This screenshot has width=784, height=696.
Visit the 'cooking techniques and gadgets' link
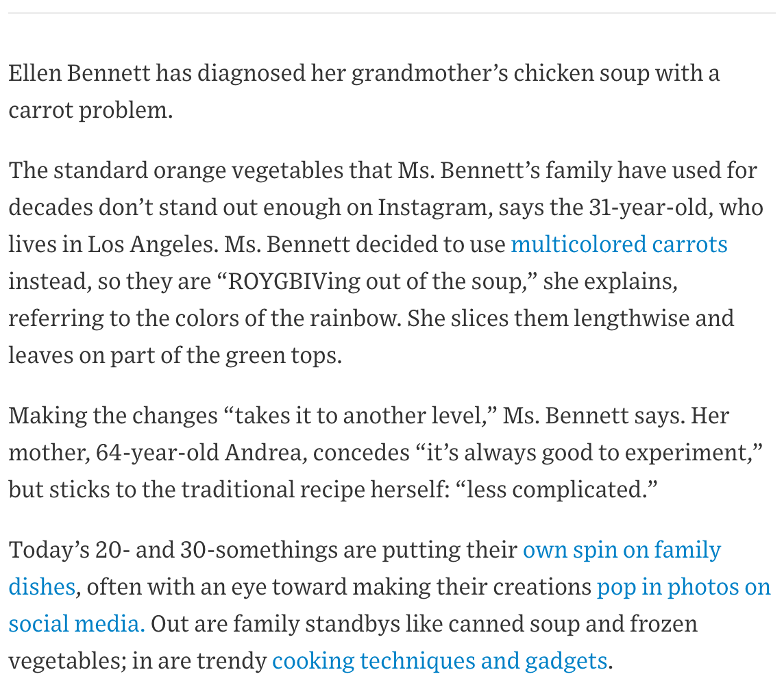tap(439, 660)
